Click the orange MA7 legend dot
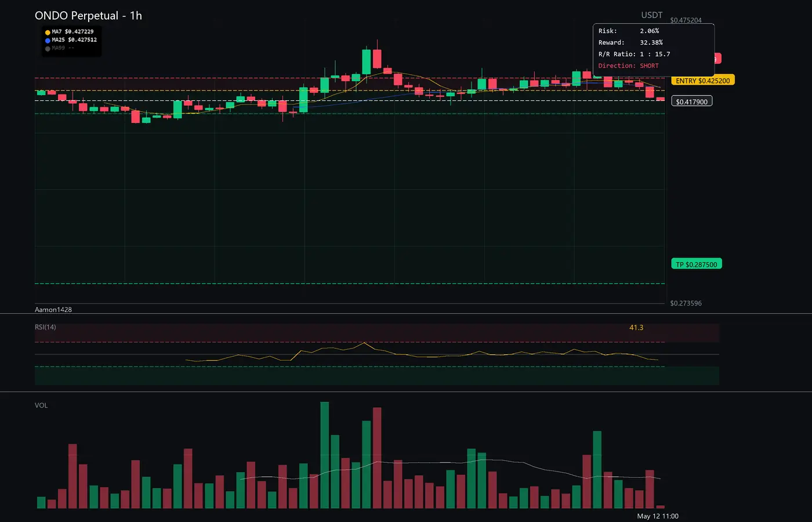This screenshot has height=522, width=812. (48, 32)
